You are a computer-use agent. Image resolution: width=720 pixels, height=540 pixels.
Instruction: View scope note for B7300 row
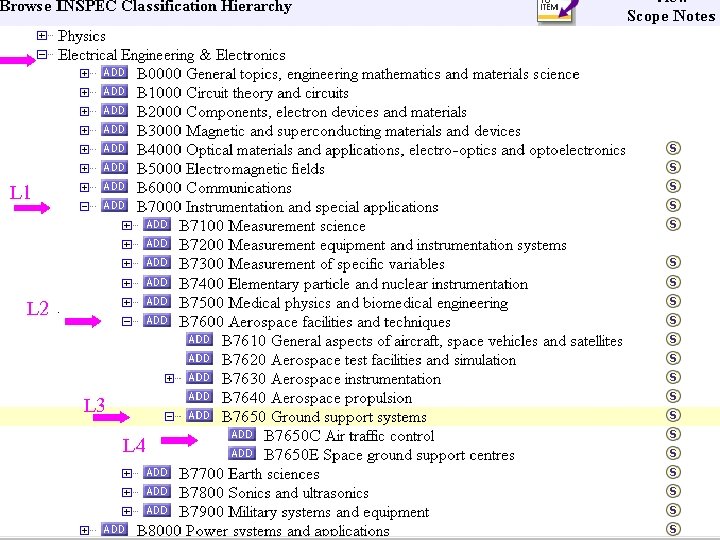tap(673, 262)
